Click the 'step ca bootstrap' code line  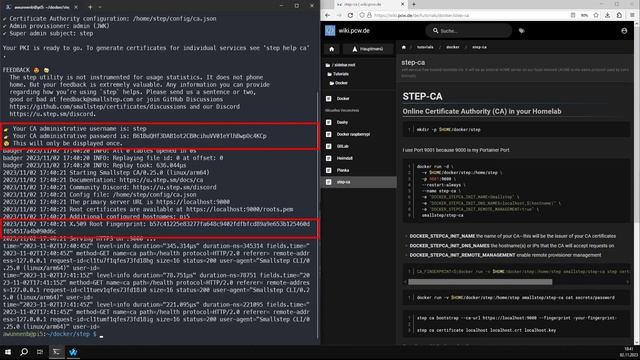(516, 318)
